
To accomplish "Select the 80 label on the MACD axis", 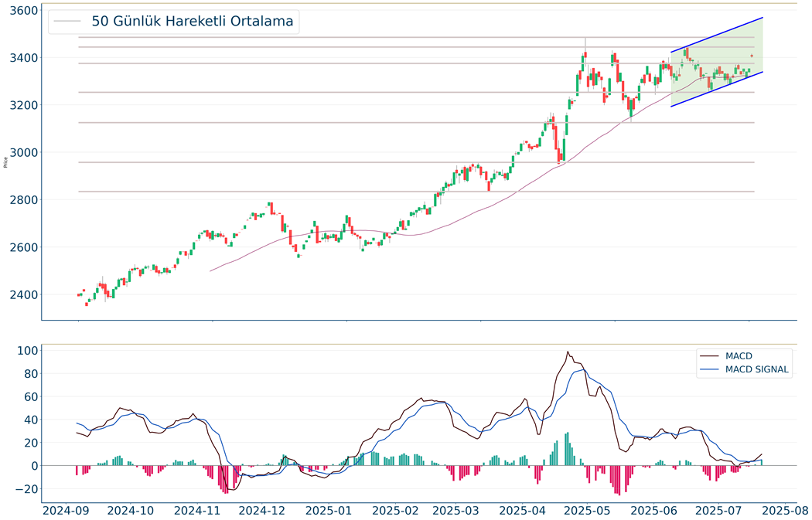I will [31, 373].
